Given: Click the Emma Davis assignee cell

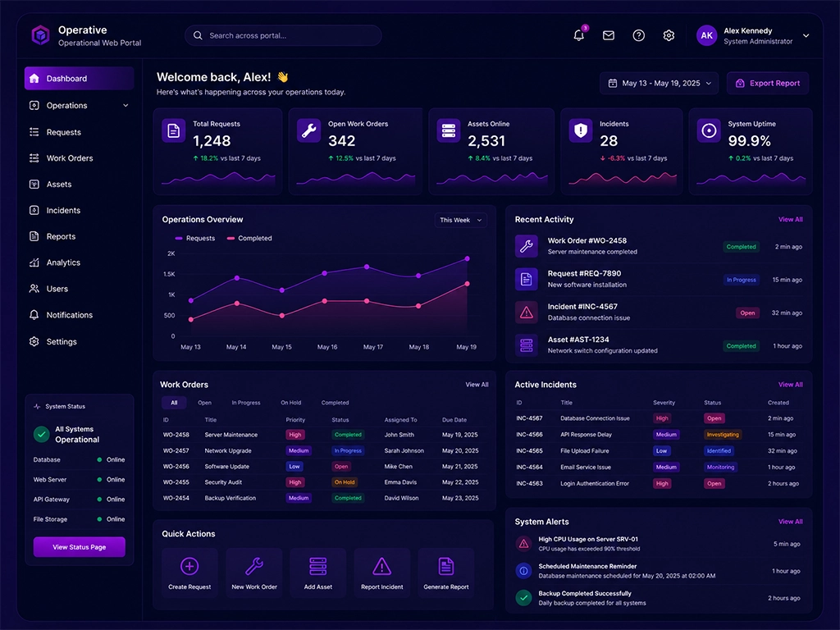Looking at the screenshot, I should [400, 482].
